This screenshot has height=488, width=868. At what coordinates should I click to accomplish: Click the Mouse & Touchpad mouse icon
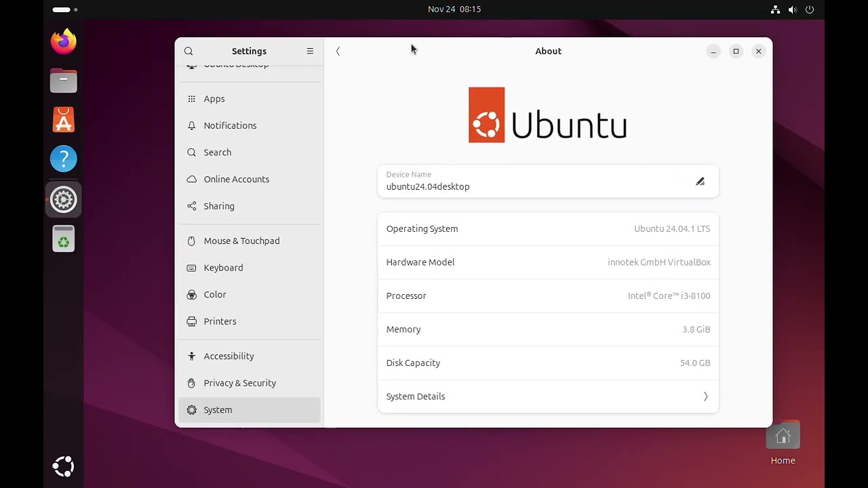[x=191, y=241]
